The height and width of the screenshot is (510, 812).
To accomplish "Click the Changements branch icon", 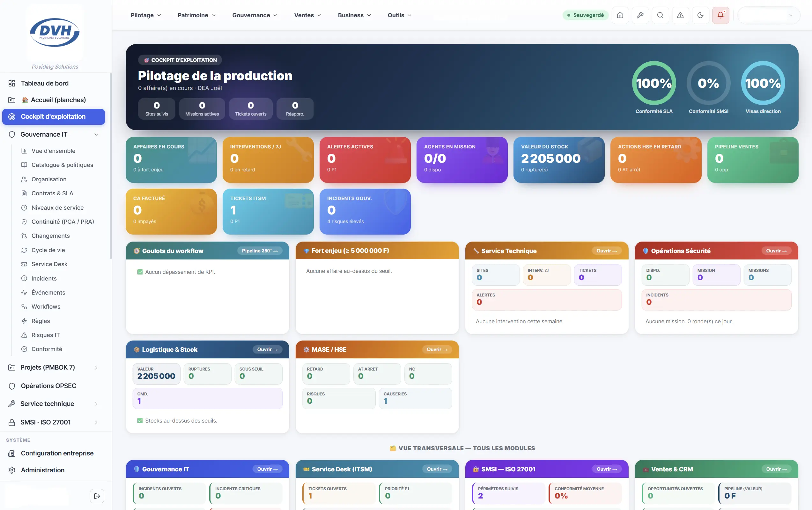I will coord(24,236).
